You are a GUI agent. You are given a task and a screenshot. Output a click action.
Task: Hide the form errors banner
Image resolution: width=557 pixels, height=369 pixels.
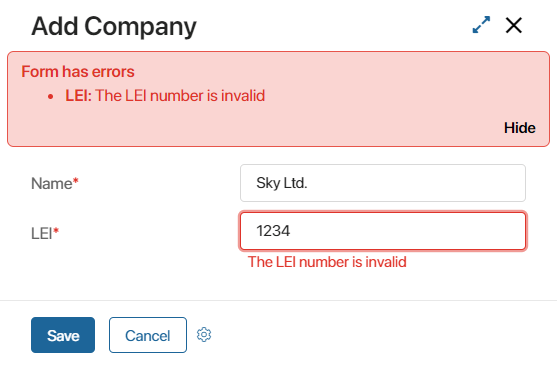pyautogui.click(x=520, y=128)
